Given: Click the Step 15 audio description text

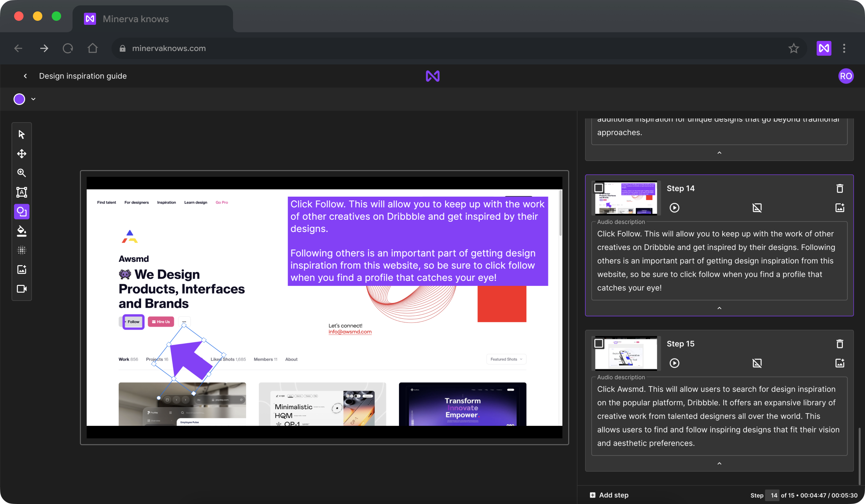Looking at the screenshot, I should (719, 416).
